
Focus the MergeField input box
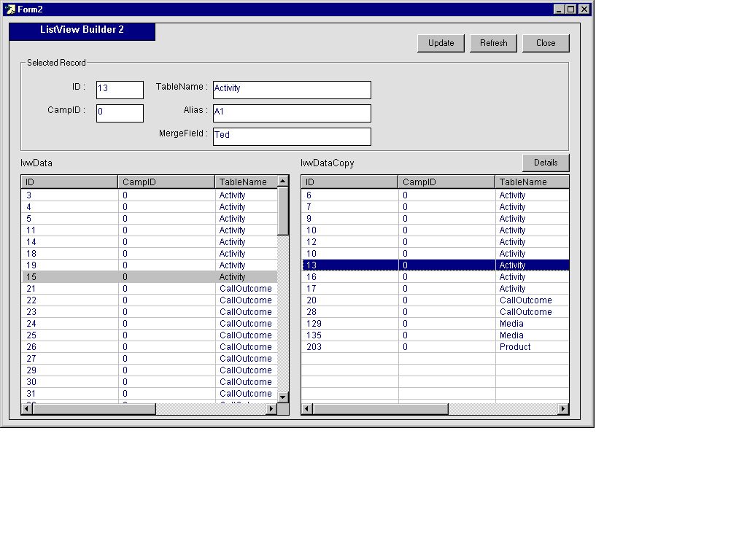pyautogui.click(x=292, y=136)
